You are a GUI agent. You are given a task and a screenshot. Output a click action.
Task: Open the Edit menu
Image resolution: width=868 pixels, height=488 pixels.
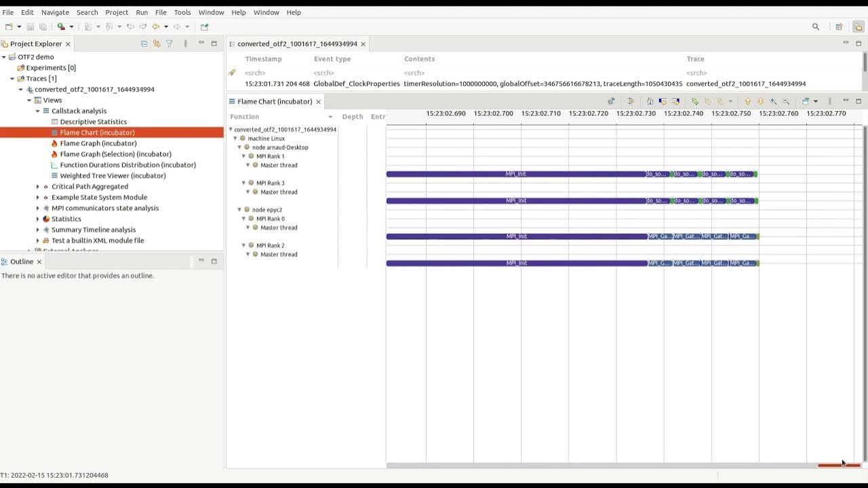[x=27, y=12]
